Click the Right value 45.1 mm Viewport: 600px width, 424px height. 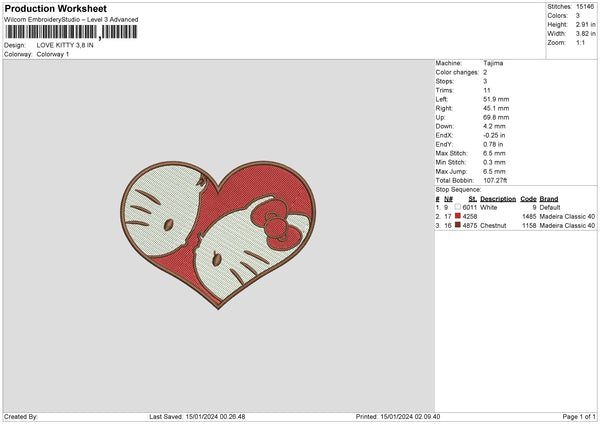tap(496, 108)
